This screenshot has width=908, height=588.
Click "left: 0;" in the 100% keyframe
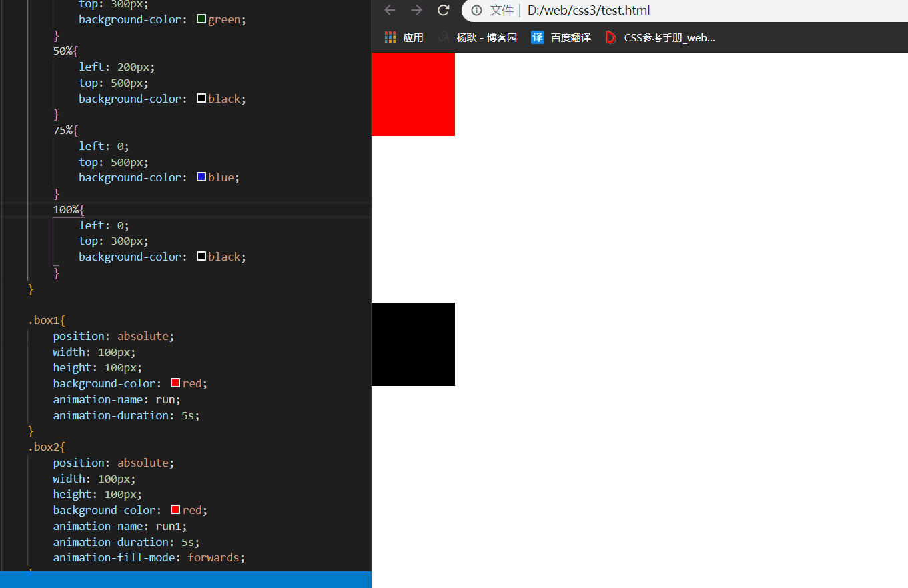click(104, 225)
